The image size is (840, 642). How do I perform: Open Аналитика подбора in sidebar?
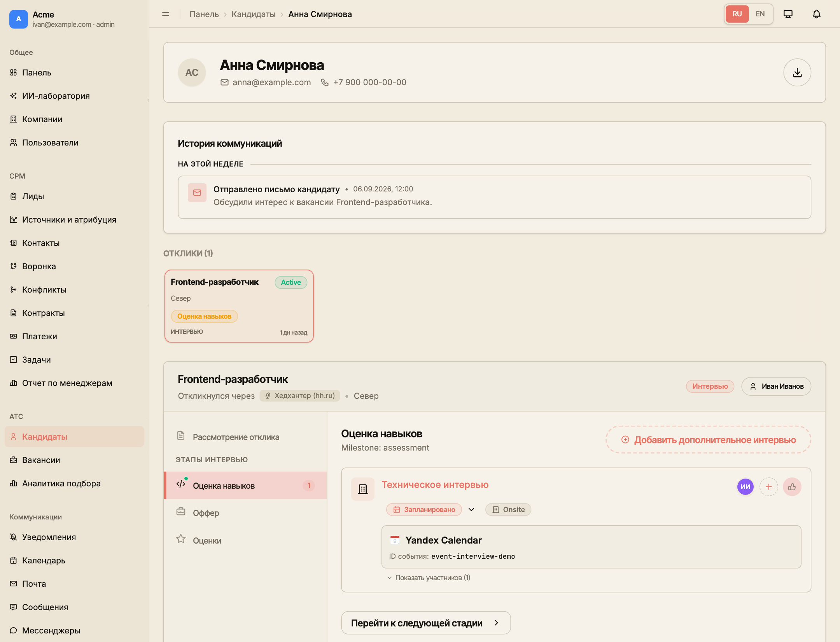pyautogui.click(x=74, y=483)
